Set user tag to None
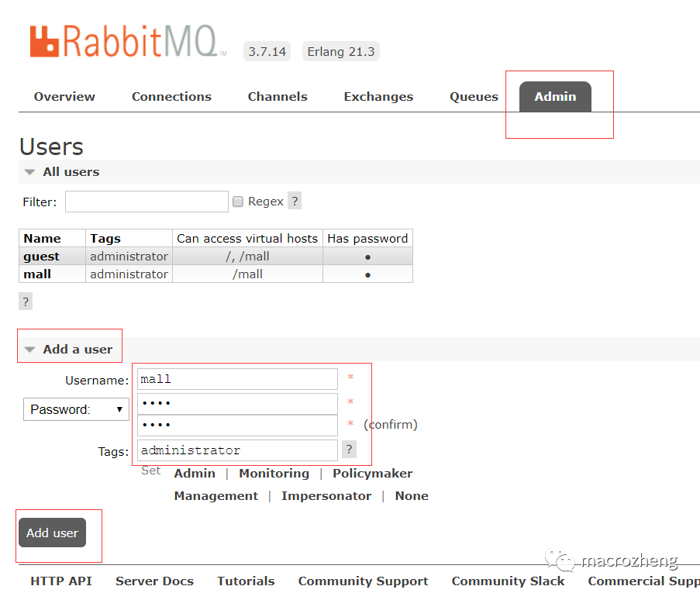This screenshot has height=593, width=700. 412,495
